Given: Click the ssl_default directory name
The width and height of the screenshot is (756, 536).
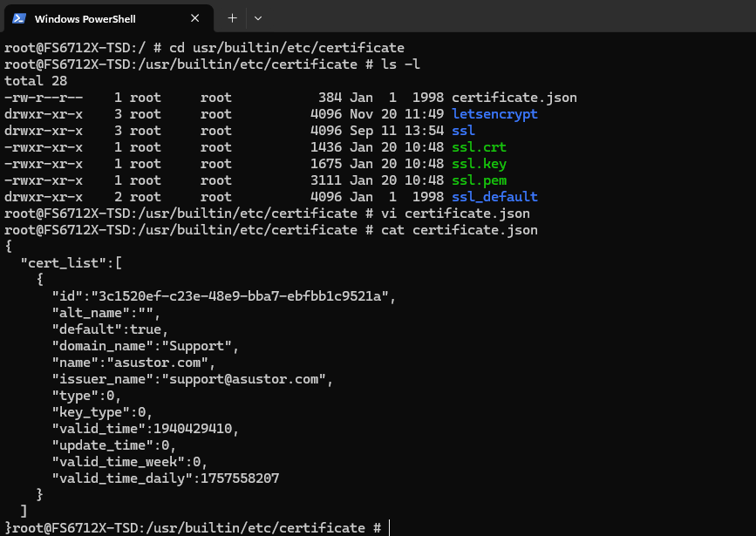Looking at the screenshot, I should pos(494,197).
